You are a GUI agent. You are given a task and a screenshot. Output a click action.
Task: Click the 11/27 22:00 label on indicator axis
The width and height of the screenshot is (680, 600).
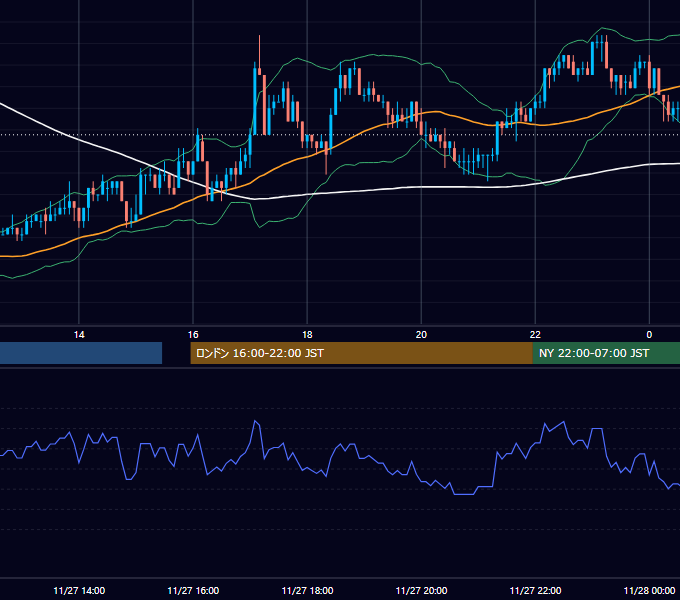535,590
